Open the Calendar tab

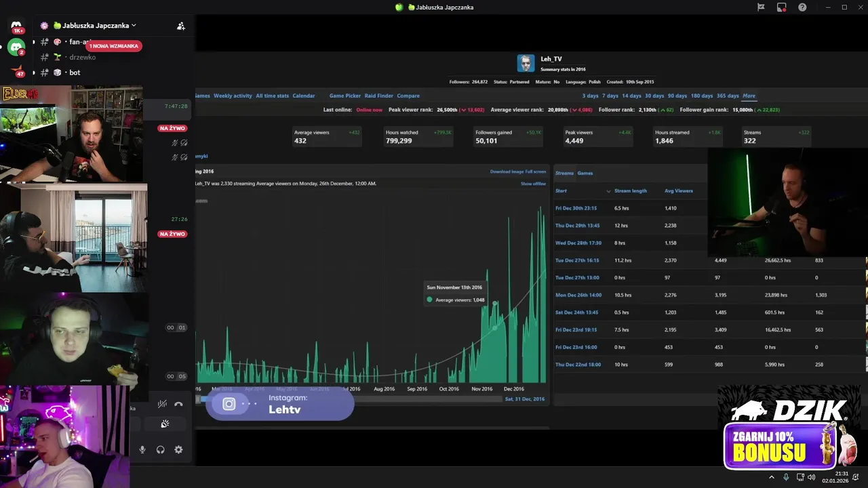(303, 96)
